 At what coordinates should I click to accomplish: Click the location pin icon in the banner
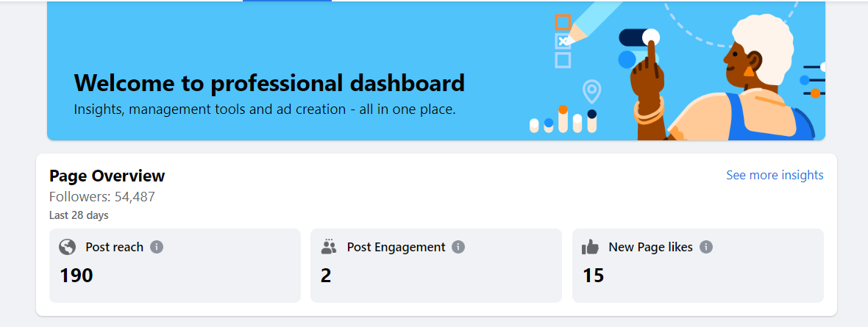[x=591, y=92]
